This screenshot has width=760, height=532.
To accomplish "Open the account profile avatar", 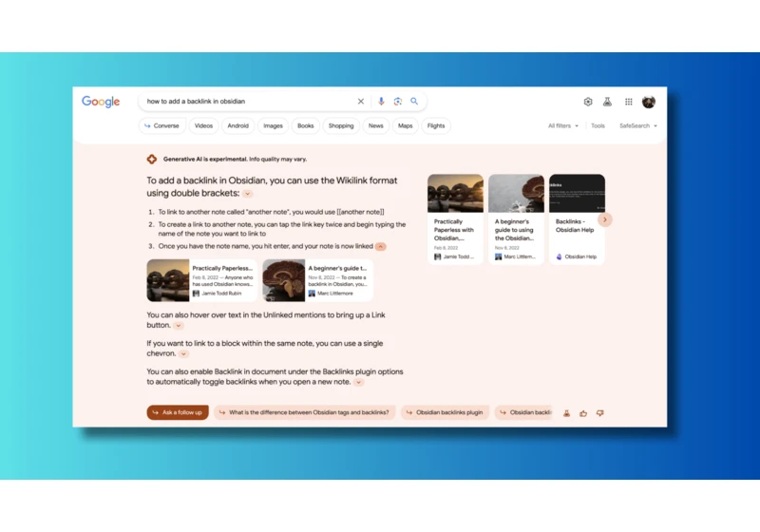I will coord(649,102).
